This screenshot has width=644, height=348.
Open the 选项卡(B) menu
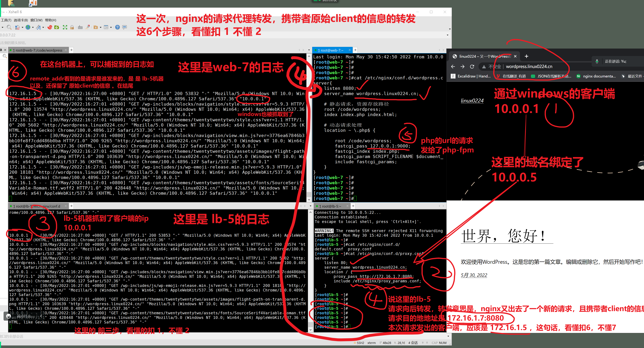[x=21, y=20]
